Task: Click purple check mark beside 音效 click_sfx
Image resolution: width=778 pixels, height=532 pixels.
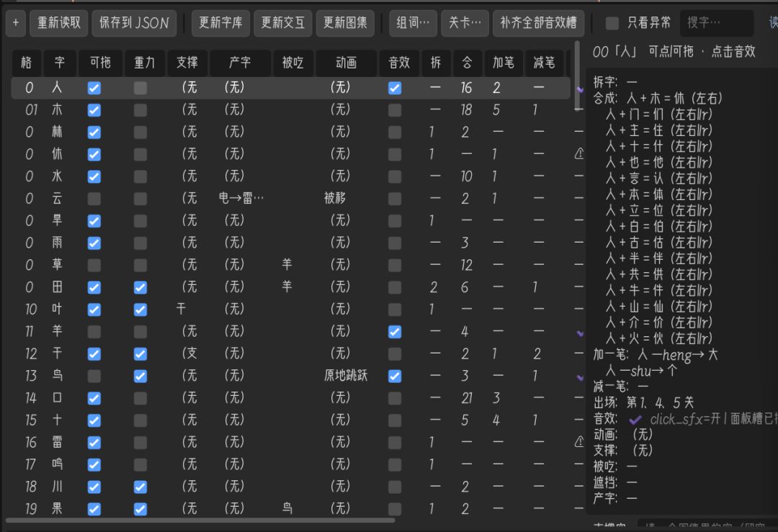Action: [x=635, y=420]
